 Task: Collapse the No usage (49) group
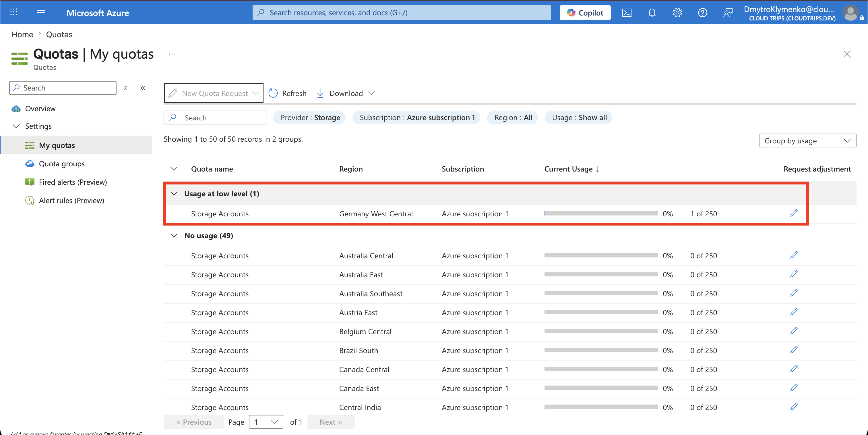[x=174, y=236]
